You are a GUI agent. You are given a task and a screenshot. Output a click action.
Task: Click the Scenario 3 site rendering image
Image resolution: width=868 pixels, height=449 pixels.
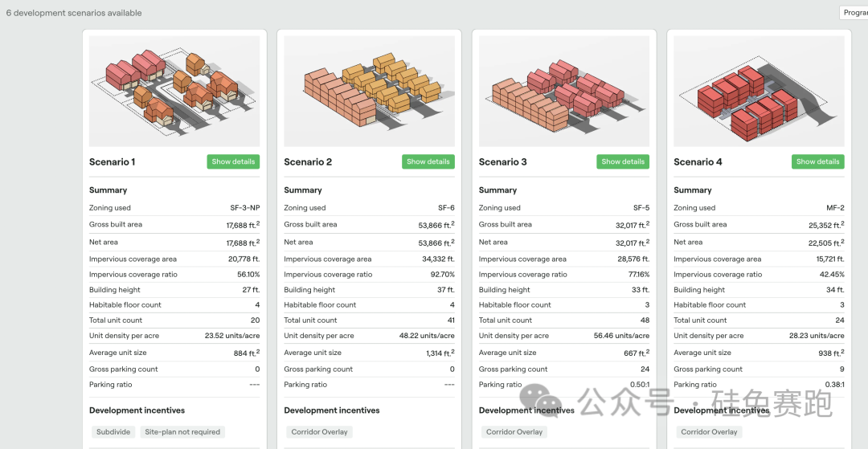(x=563, y=90)
